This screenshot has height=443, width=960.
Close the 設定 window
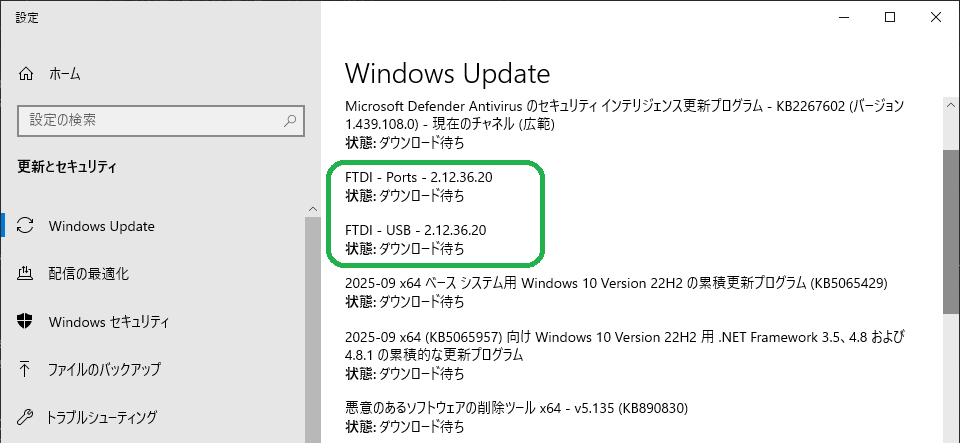(x=936, y=17)
